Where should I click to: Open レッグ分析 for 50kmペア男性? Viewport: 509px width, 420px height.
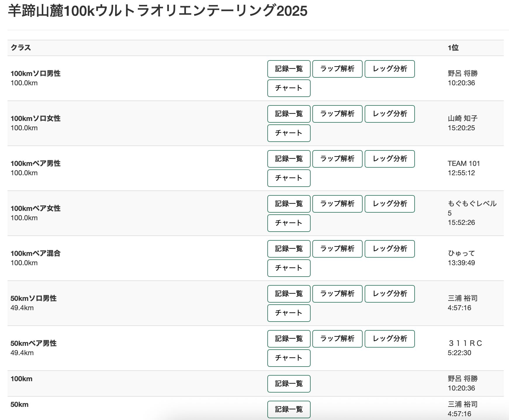click(x=389, y=339)
